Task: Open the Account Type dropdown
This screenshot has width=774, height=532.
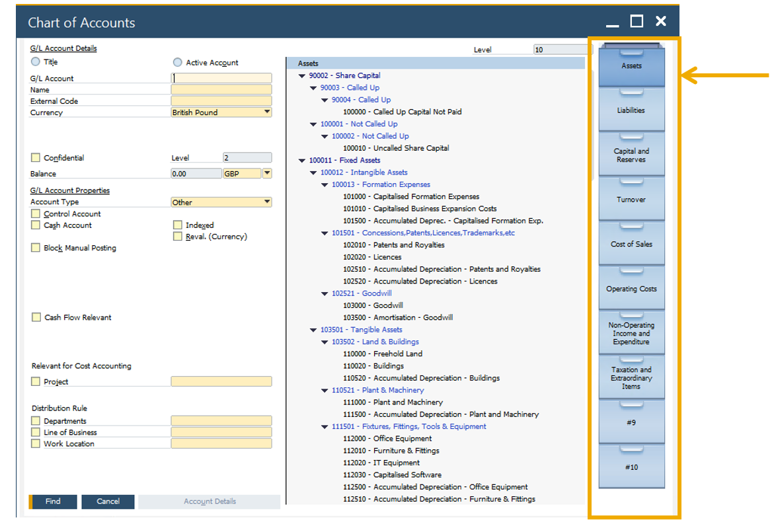Action: (267, 202)
